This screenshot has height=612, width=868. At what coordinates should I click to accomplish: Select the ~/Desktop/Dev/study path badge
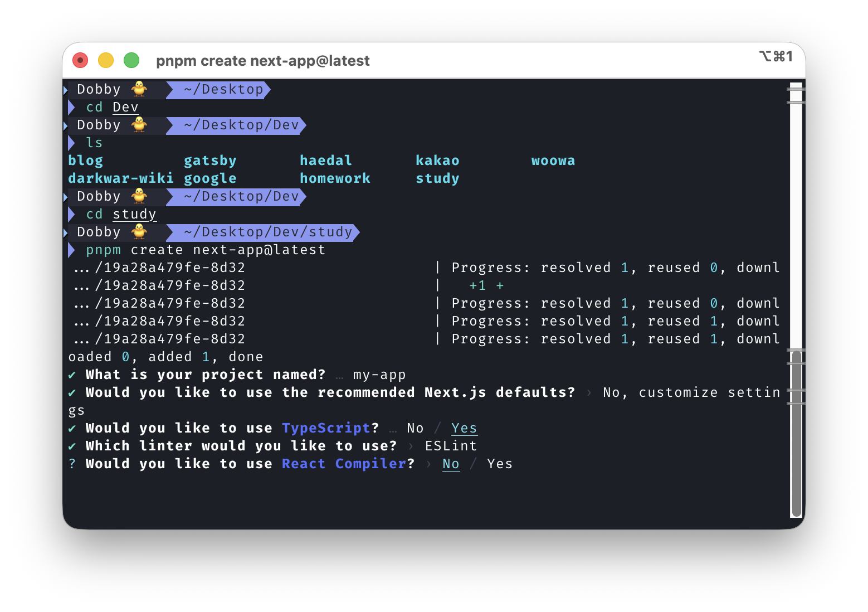pyautogui.click(x=263, y=232)
